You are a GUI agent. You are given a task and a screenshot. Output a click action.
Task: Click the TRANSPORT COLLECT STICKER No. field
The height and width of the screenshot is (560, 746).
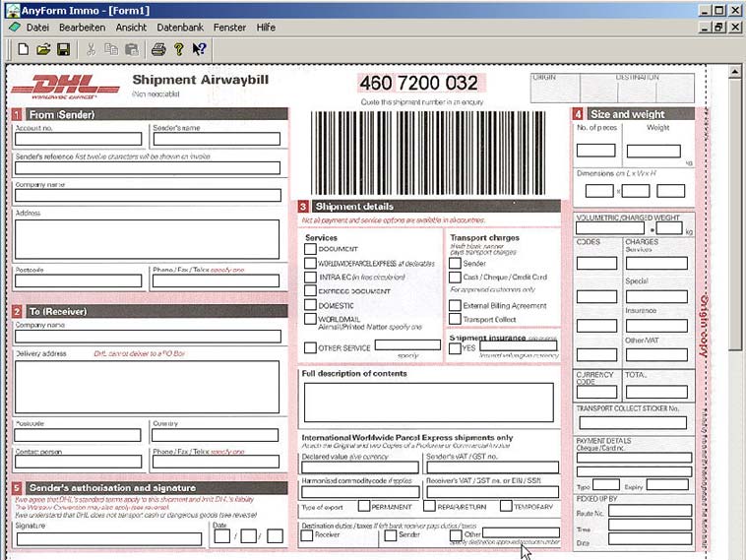point(633,422)
